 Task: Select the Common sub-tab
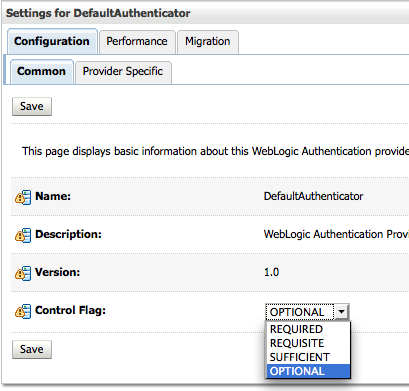42,71
